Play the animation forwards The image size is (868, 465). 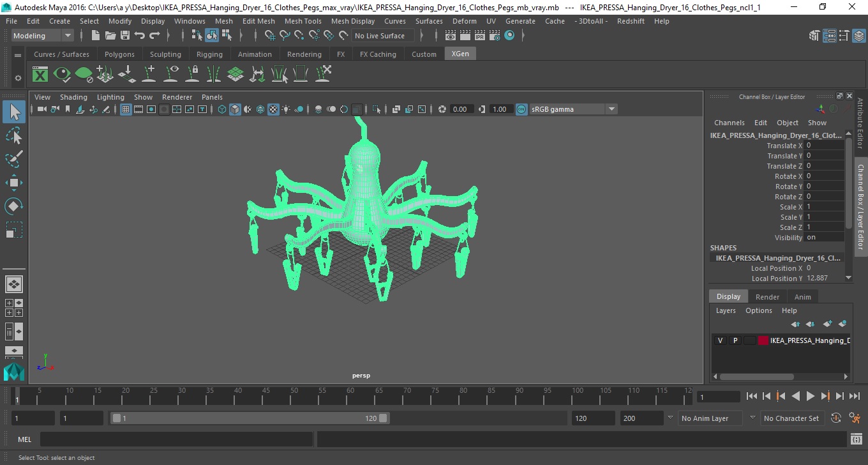(x=810, y=396)
